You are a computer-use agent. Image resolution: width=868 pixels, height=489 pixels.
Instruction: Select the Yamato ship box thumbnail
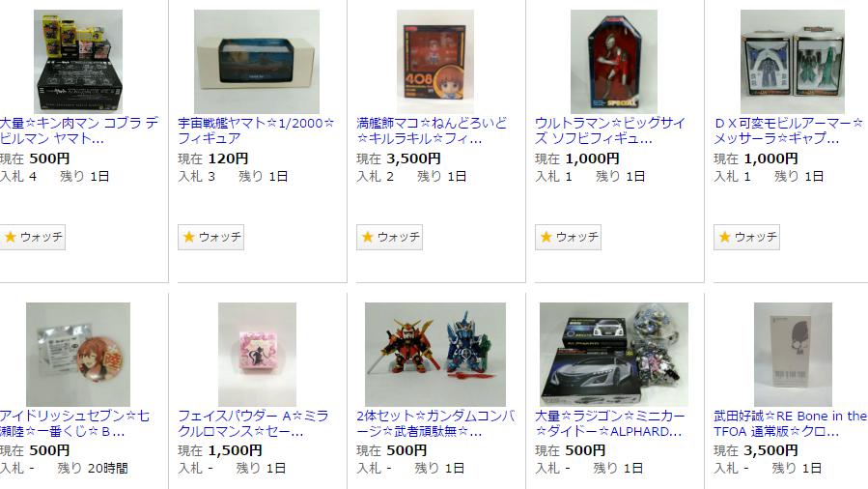[257, 62]
